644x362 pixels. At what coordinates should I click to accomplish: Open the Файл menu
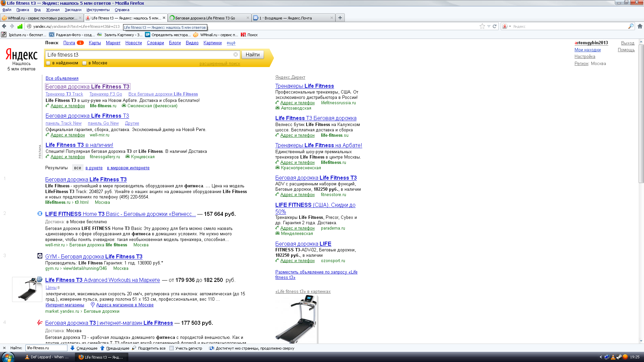coord(7,10)
